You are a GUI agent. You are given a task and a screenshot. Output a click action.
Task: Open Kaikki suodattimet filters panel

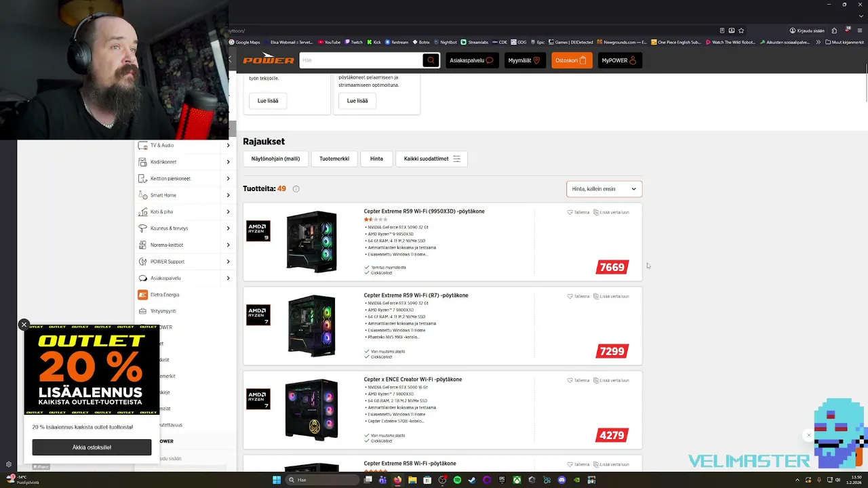click(432, 159)
